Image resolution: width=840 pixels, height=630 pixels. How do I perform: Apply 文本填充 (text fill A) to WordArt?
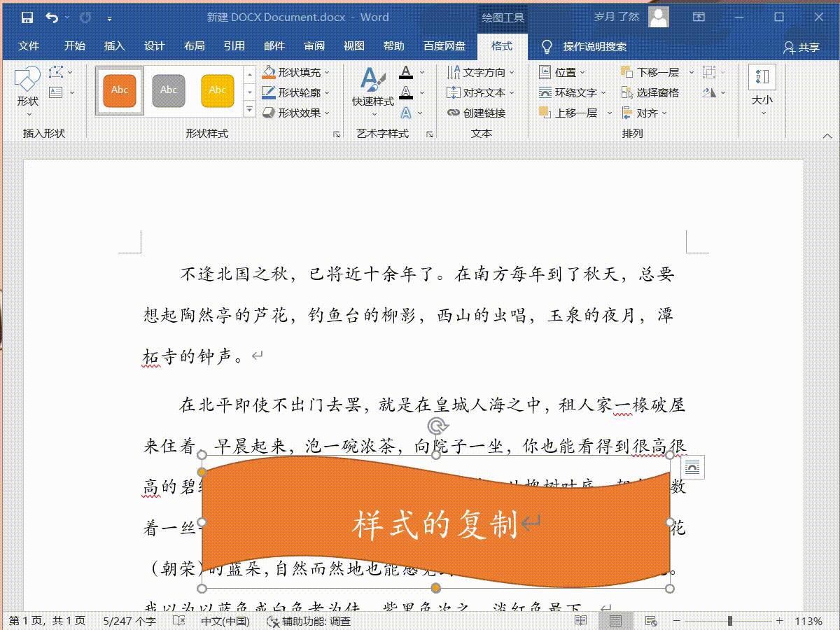click(x=406, y=71)
